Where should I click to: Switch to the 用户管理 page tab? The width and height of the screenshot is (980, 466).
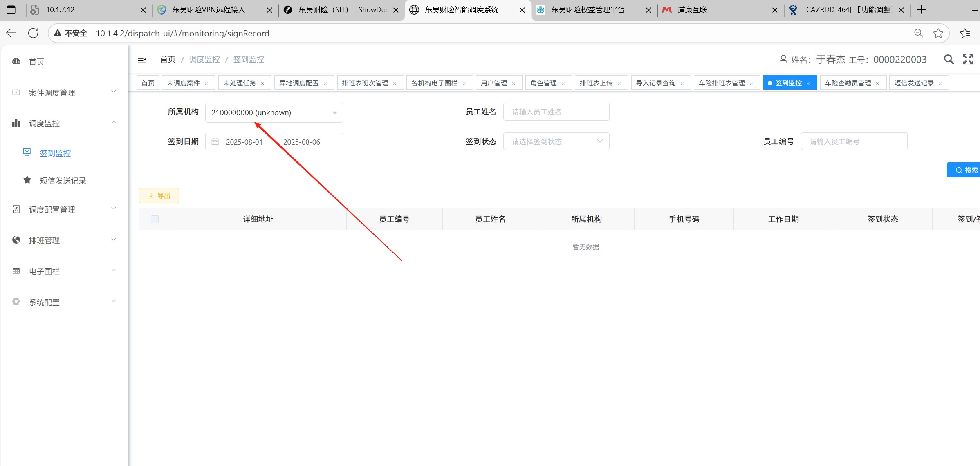coord(494,83)
